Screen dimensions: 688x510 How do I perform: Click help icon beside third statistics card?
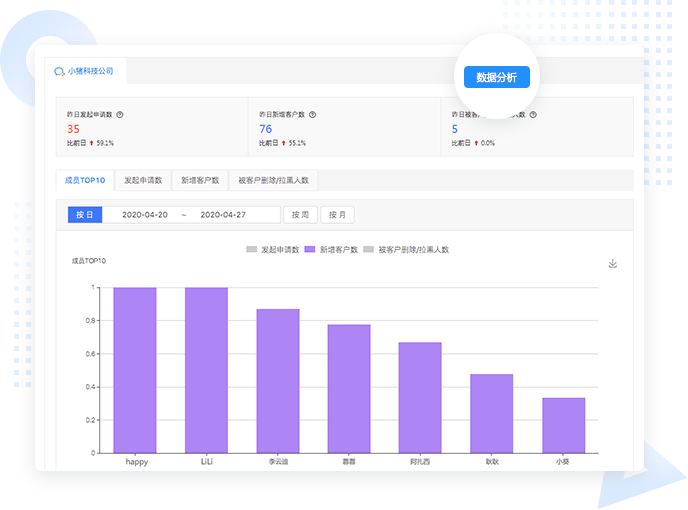(x=533, y=115)
